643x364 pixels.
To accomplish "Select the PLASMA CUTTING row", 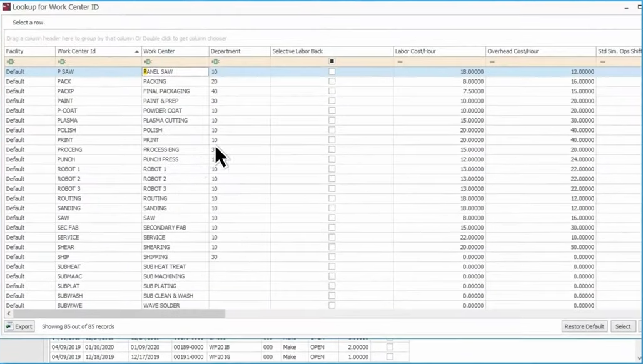I will point(175,120).
